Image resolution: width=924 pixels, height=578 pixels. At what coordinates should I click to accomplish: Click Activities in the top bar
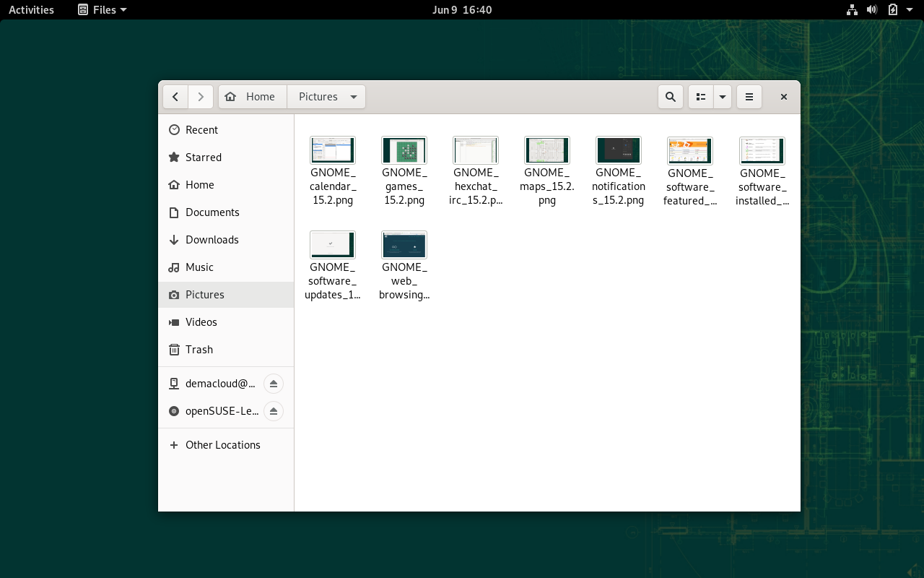click(31, 10)
